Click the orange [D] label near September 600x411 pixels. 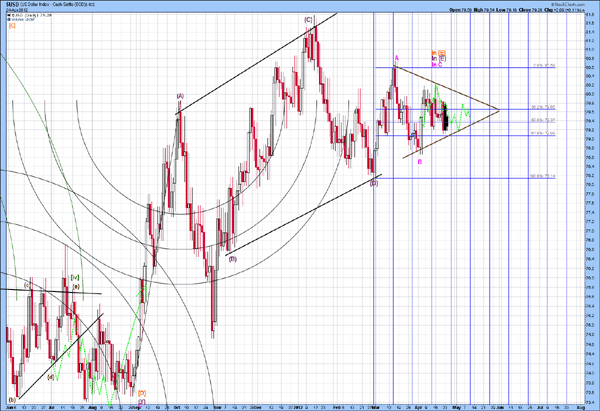point(142,393)
